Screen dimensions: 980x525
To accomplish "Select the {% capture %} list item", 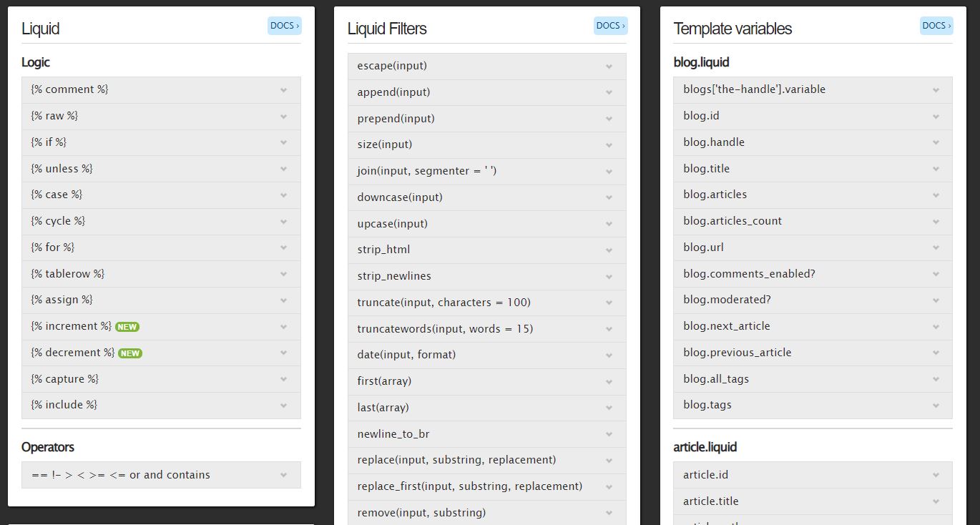I will tap(161, 379).
